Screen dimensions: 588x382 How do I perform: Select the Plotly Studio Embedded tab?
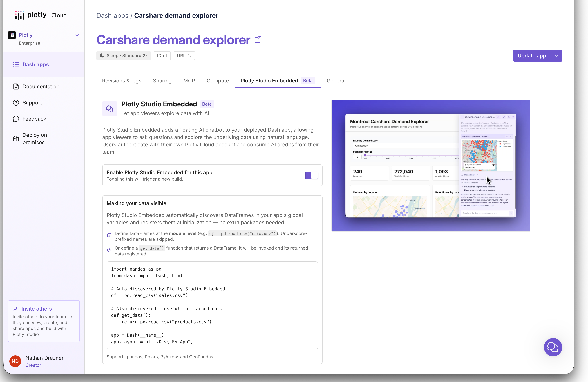pos(278,81)
